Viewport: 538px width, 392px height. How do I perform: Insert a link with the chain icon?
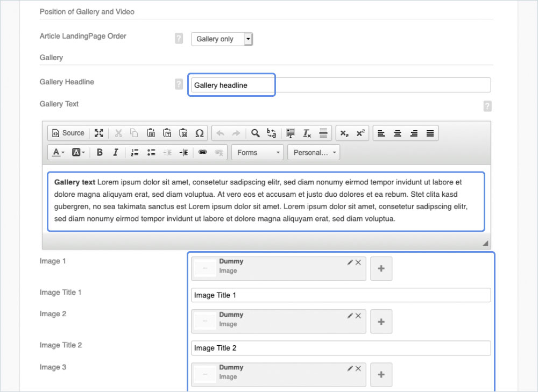(203, 152)
